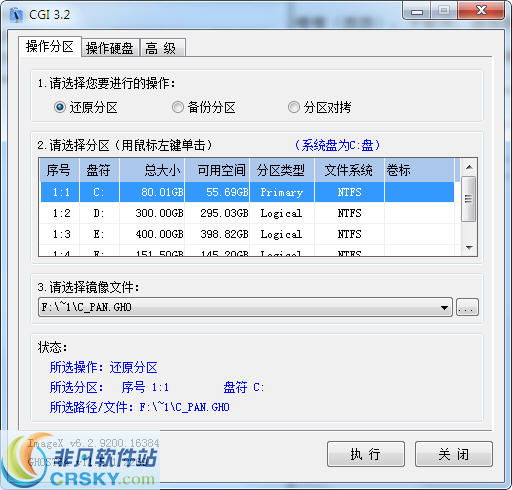Open the 高 级 tab
The height and width of the screenshot is (490, 512).
[162, 48]
